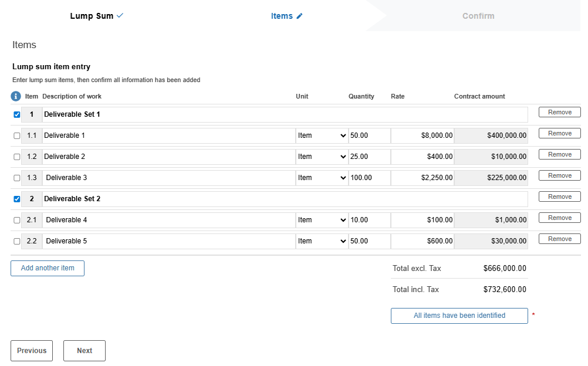This screenshot has width=588, height=366.
Task: Click item number 1.1 cell
Action: point(32,135)
